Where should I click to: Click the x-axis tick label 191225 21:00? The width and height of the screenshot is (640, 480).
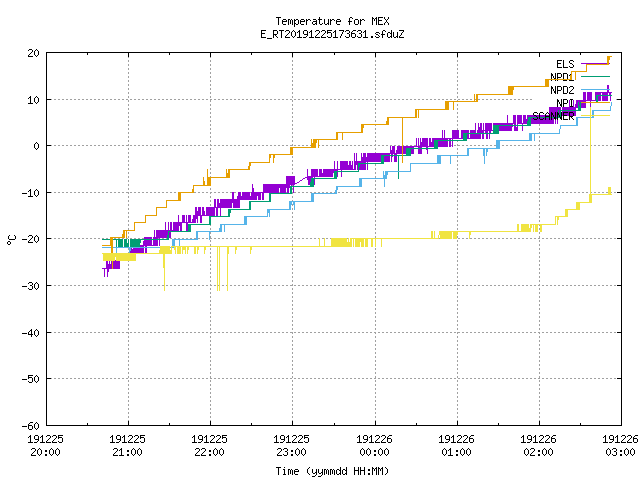click(x=127, y=446)
